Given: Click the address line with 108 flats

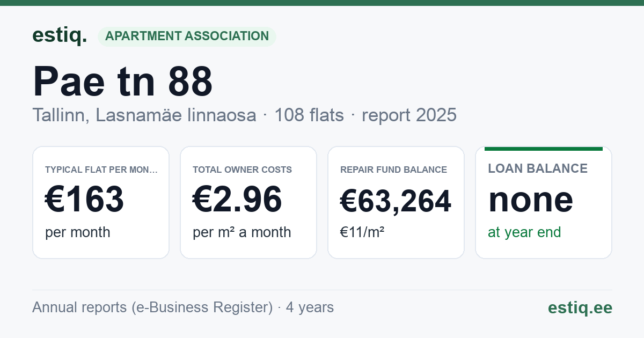Looking at the screenshot, I should [x=244, y=115].
